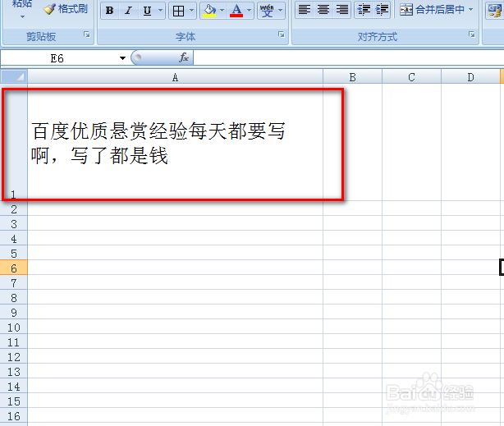
Task: Select row 11 header
Action: tap(13, 342)
